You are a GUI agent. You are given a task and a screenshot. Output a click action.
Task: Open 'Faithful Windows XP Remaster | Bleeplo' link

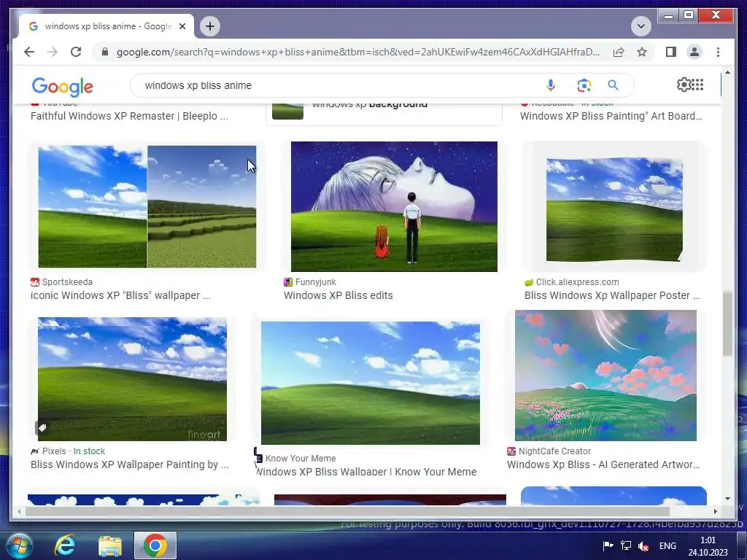(129, 116)
